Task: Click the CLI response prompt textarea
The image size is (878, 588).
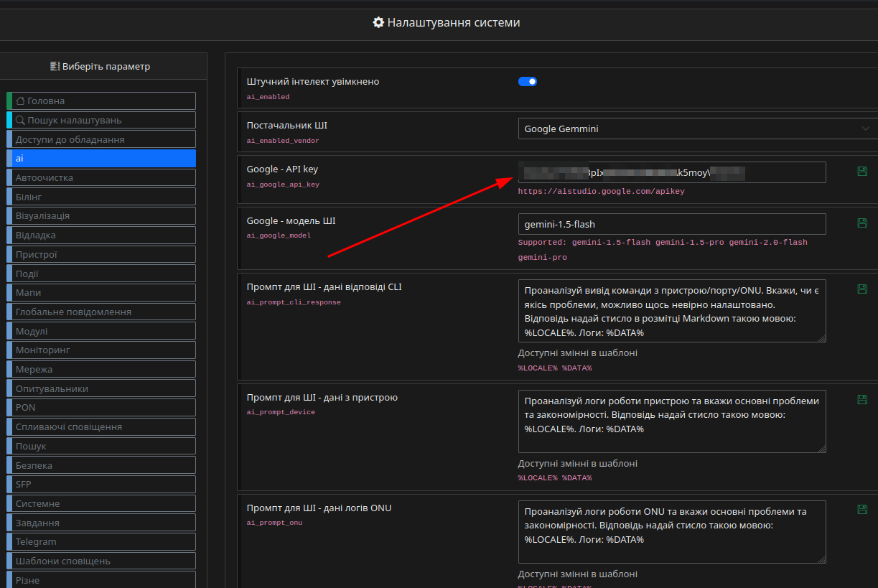Action: point(672,311)
